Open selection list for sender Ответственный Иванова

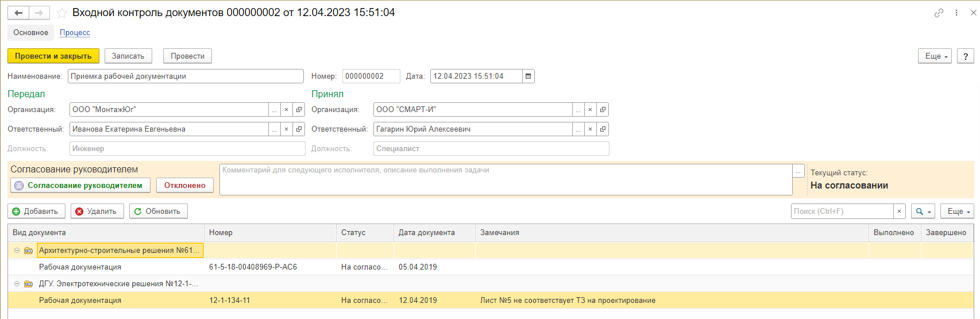tap(275, 129)
